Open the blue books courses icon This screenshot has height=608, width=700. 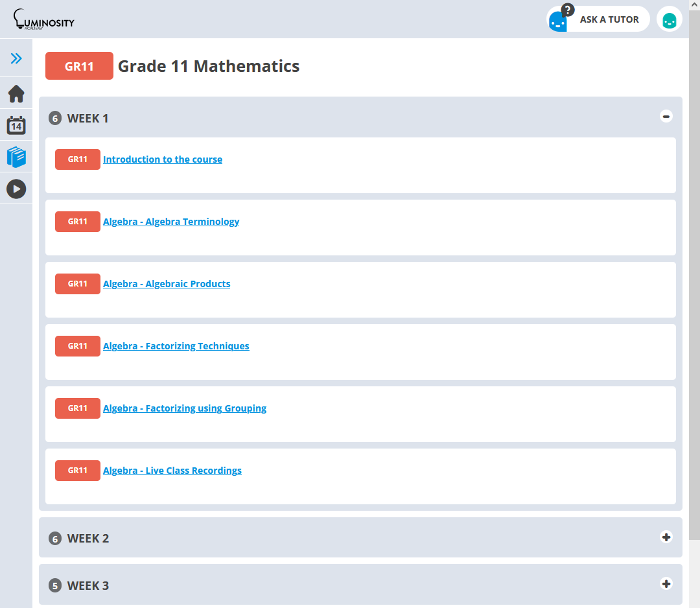pyautogui.click(x=16, y=157)
